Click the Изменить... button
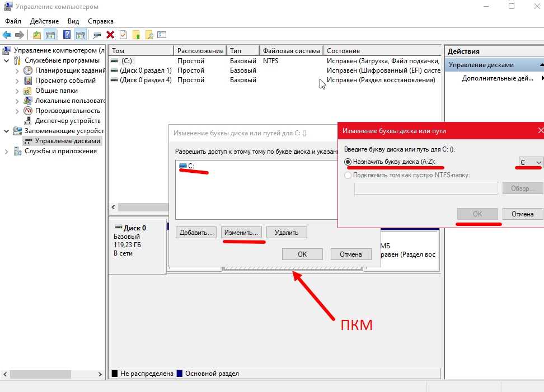Image resolution: width=544 pixels, height=392 pixels. tap(241, 232)
